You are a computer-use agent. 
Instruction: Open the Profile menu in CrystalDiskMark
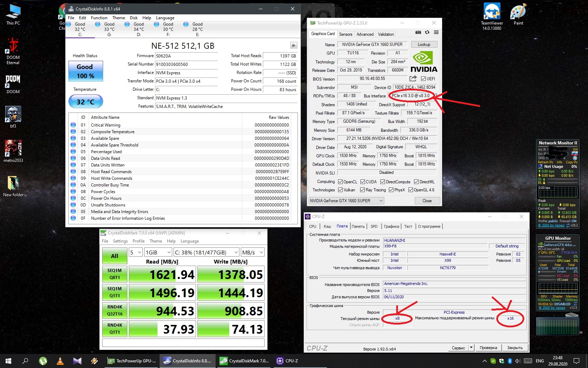[x=139, y=241]
